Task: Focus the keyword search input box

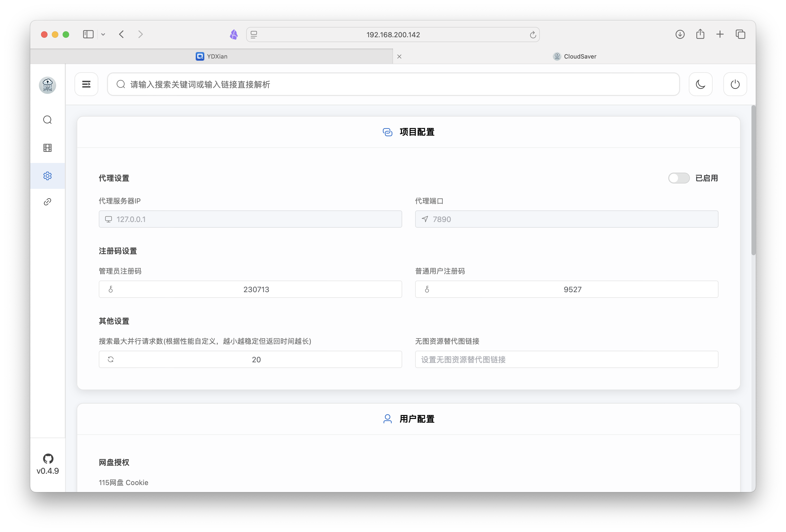Action: click(393, 84)
